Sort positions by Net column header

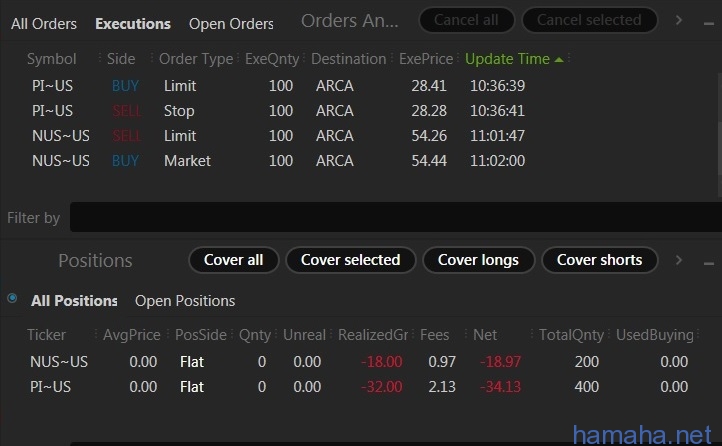[484, 334]
